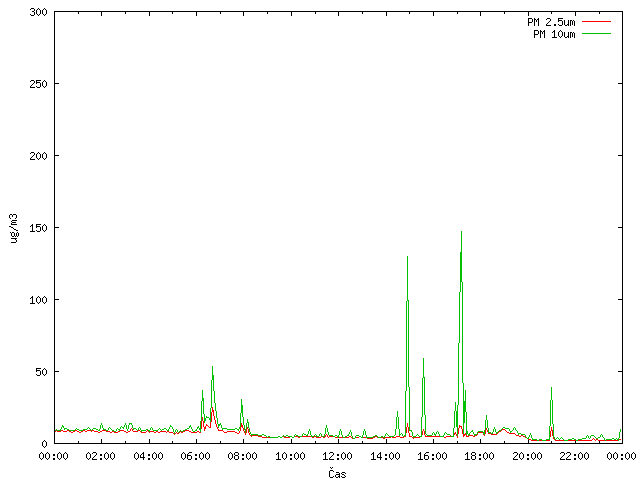640x480 pixels.
Task: Click the Čas x-axis title
Action: (337, 473)
